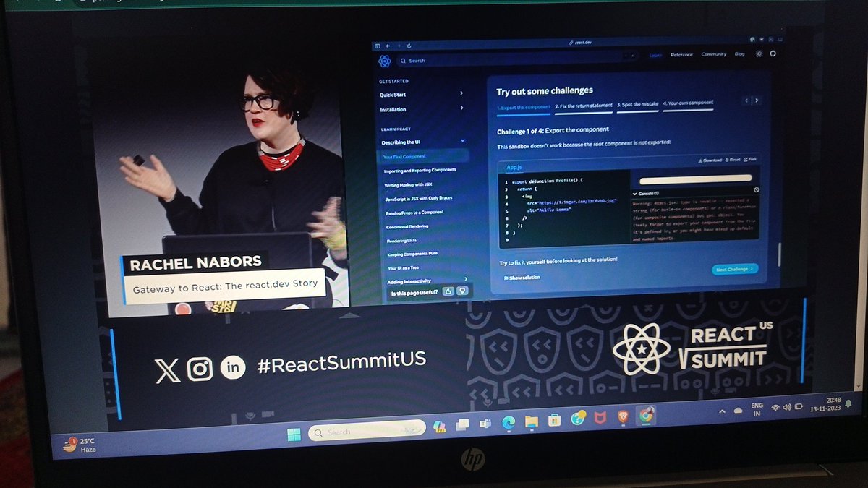Click the thumbs up feedback button
Viewport: 868px width, 488px height.
point(448,291)
